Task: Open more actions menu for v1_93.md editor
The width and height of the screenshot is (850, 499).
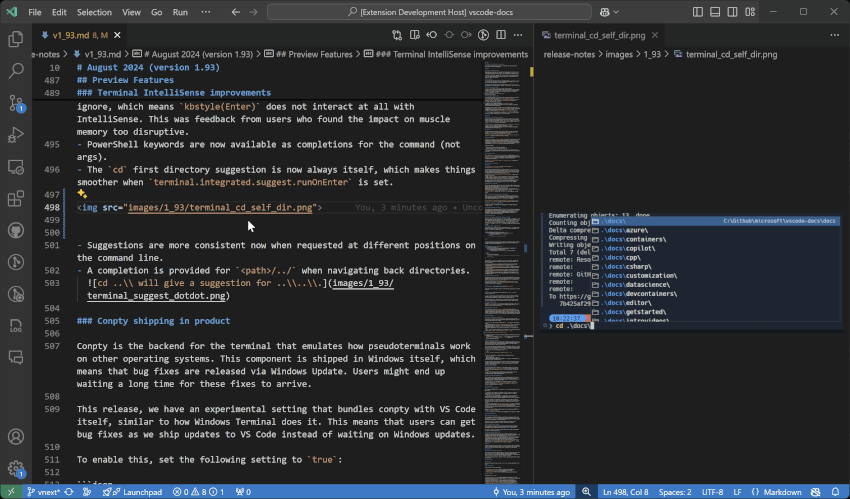Action: [518, 35]
